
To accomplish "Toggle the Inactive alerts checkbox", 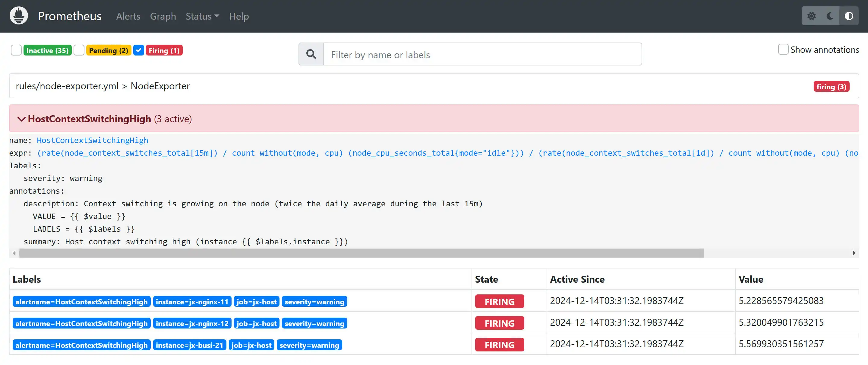I will click(x=16, y=50).
